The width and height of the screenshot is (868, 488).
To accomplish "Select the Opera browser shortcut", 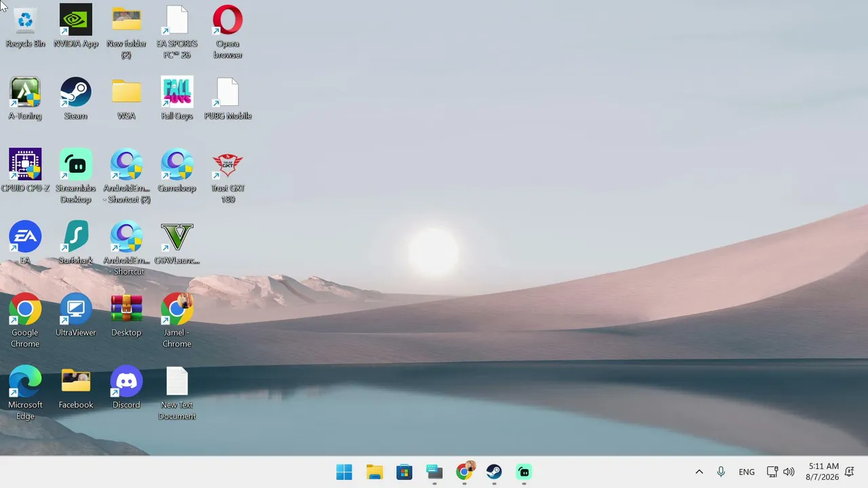I will point(228,33).
